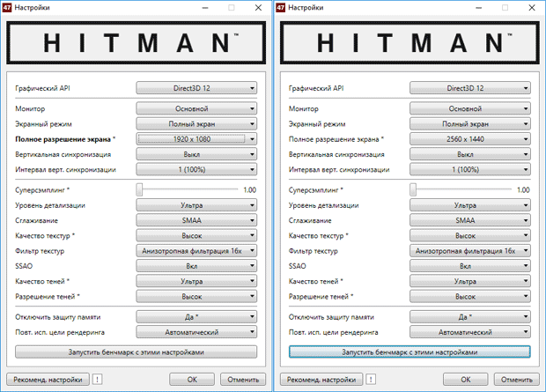Open Качество текстур dropdown in left window

(196, 236)
